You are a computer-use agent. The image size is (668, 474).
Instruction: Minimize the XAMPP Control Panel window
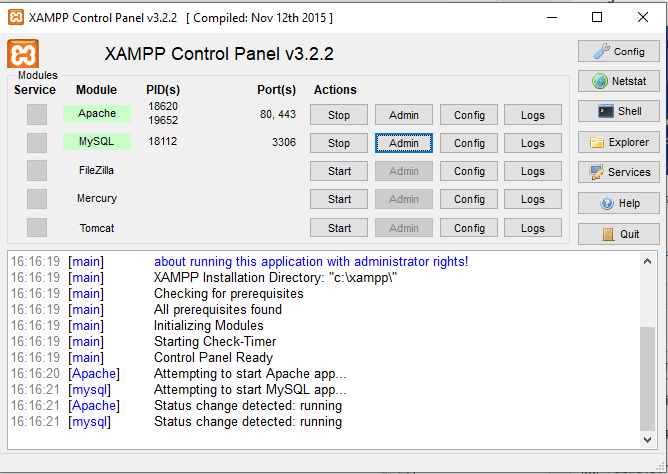pos(552,17)
